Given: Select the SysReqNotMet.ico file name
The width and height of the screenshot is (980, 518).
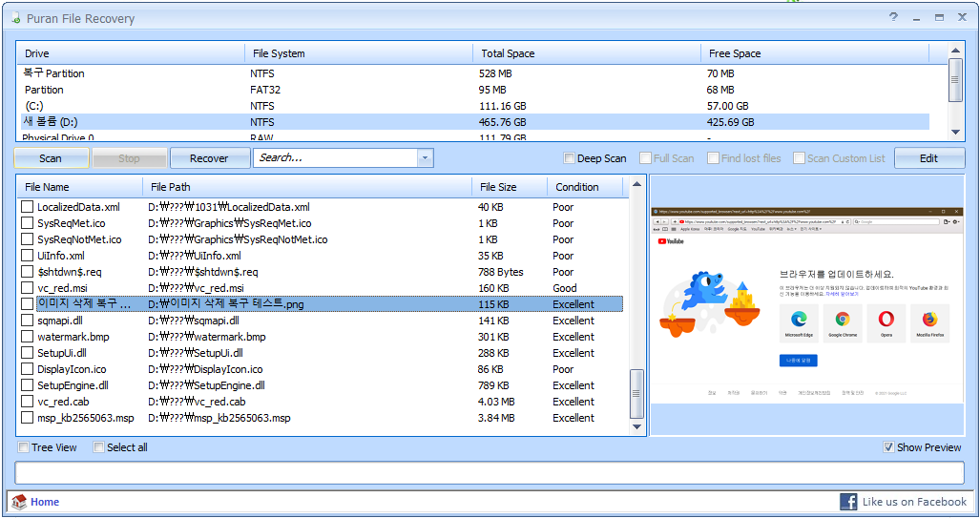Looking at the screenshot, I should [x=79, y=239].
